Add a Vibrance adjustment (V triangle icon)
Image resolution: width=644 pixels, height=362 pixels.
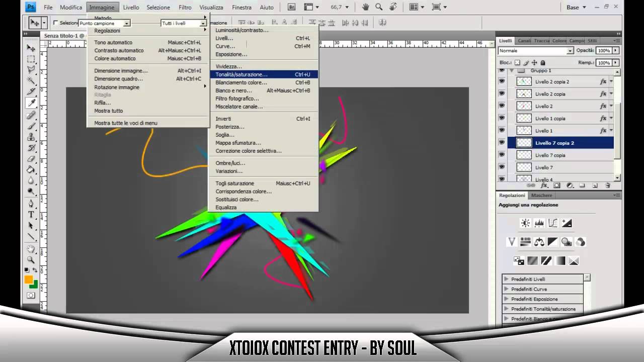coord(512,242)
